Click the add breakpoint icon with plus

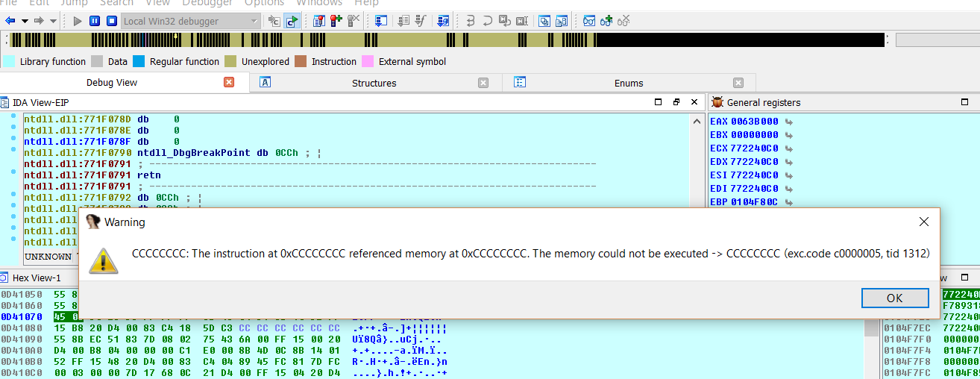[336, 21]
